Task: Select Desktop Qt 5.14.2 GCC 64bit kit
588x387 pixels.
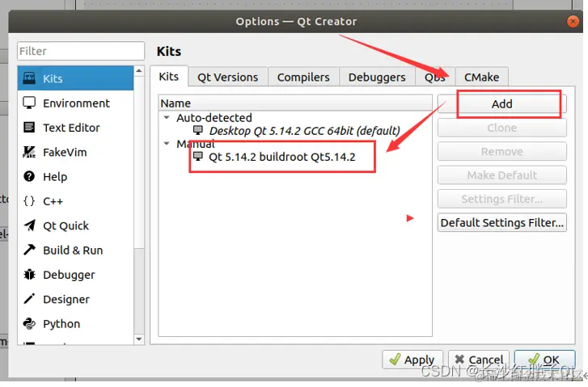Action: (x=304, y=131)
